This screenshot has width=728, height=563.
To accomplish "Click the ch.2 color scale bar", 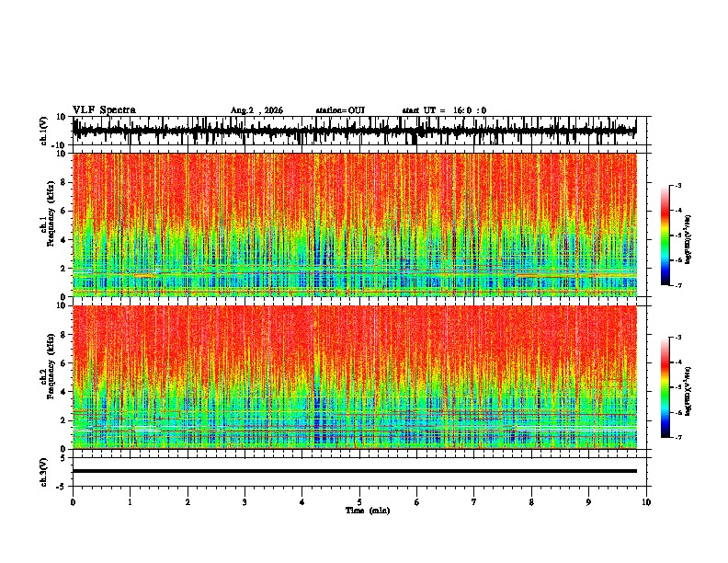I will click(665, 387).
